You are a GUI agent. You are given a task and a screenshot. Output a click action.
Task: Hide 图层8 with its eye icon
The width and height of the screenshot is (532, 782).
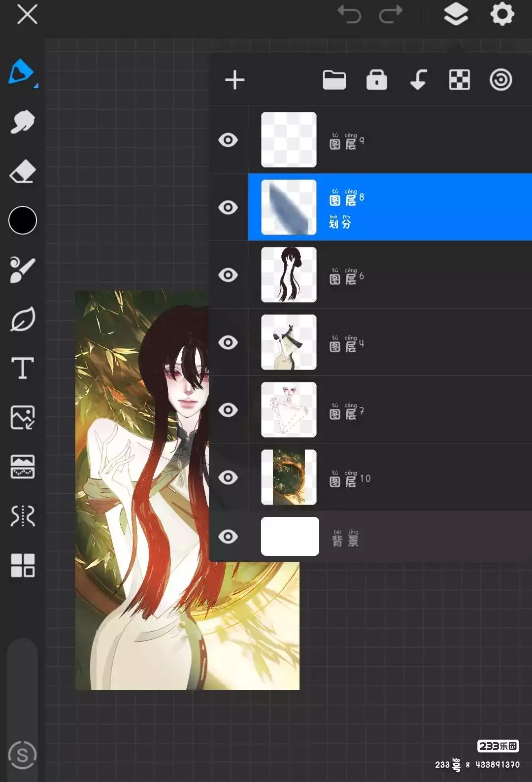click(x=228, y=207)
